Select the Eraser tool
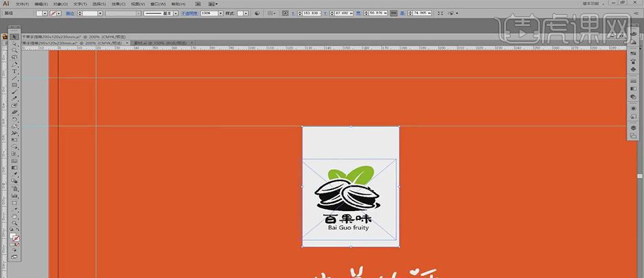644x278 pixels. (x=14, y=112)
